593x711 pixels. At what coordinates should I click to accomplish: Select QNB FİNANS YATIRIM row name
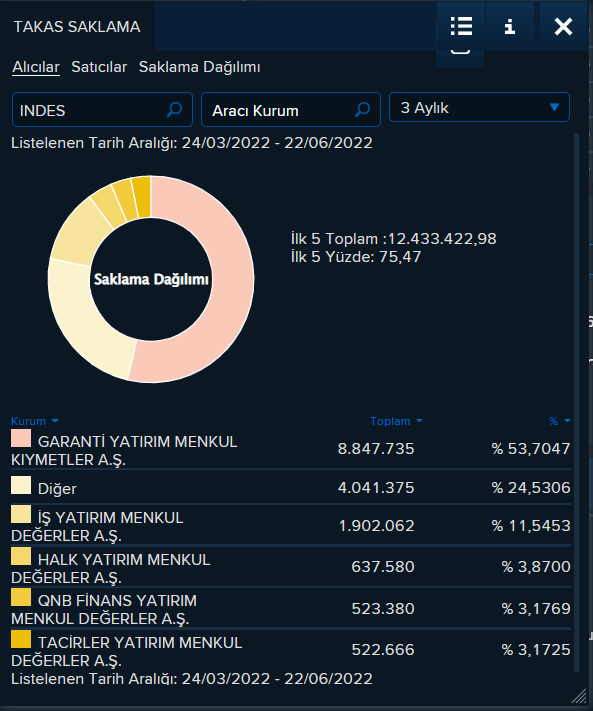pyautogui.click(x=104, y=609)
